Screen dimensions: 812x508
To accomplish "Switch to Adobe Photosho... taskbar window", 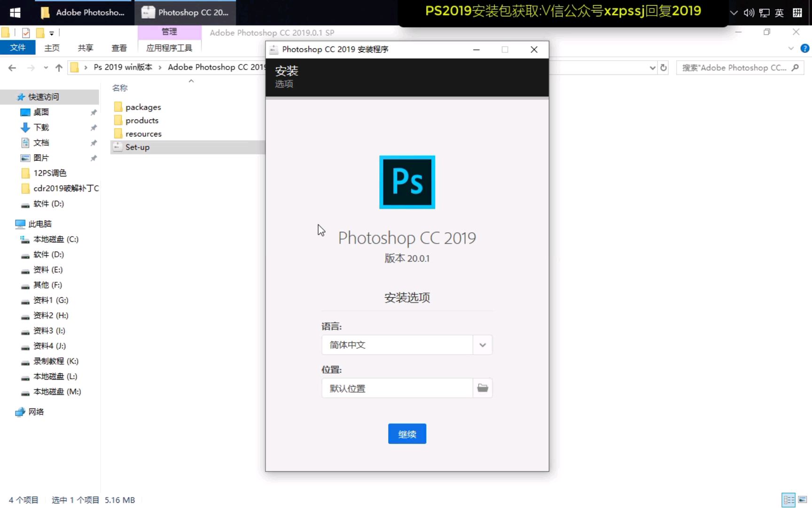I will click(84, 12).
